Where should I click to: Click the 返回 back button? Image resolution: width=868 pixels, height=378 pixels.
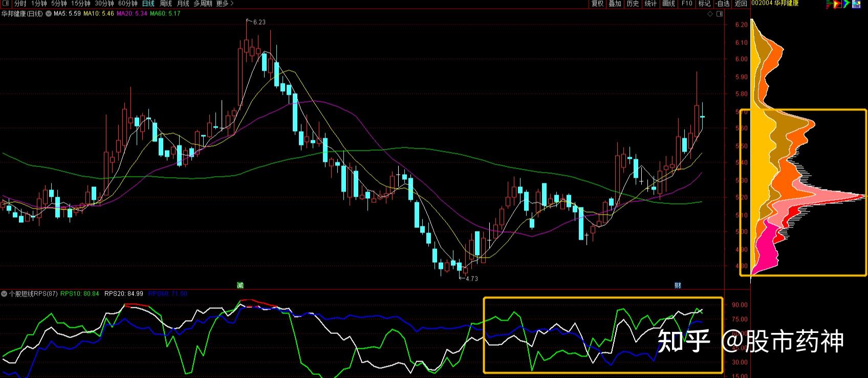[741, 4]
